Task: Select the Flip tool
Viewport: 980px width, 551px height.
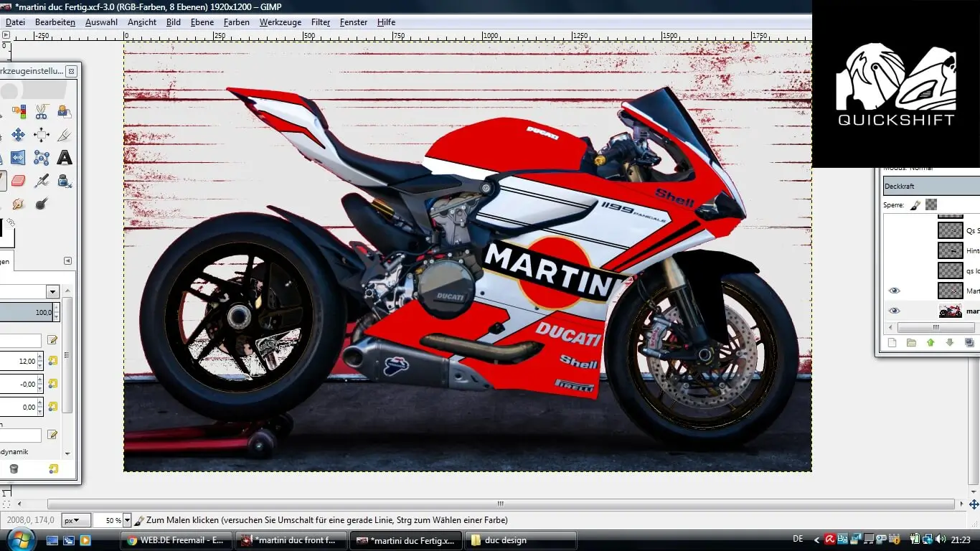Action: click(18, 158)
